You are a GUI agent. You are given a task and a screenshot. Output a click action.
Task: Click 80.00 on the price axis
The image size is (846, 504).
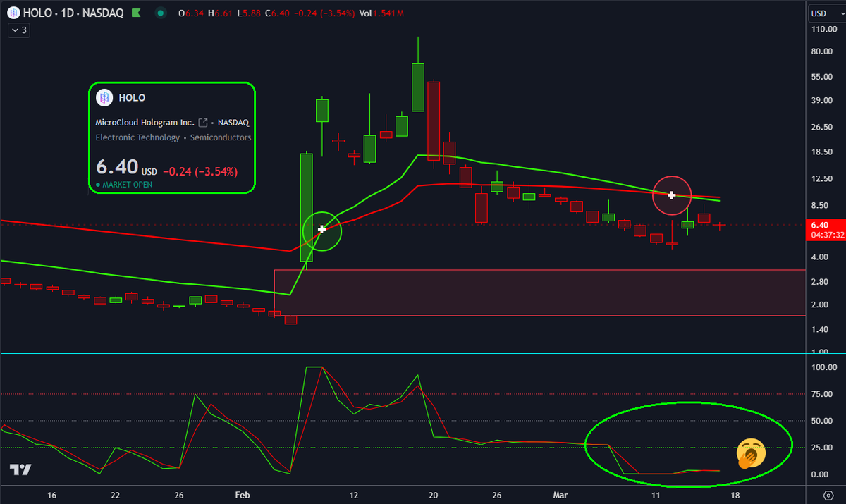[x=823, y=51]
